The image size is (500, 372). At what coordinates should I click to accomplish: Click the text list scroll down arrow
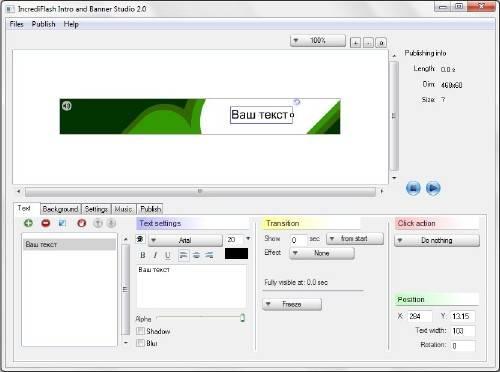pyautogui.click(x=125, y=343)
